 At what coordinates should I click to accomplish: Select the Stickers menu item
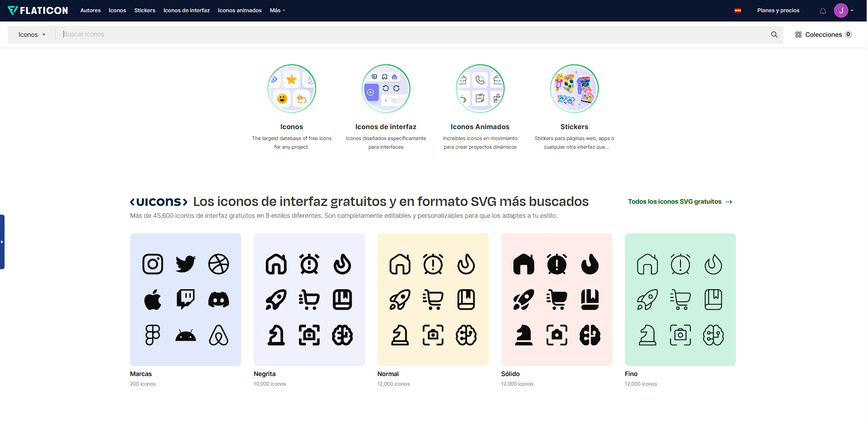tap(144, 10)
